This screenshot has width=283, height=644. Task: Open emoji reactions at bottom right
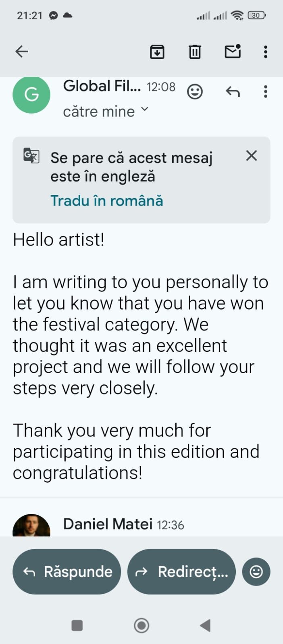pyautogui.click(x=256, y=572)
